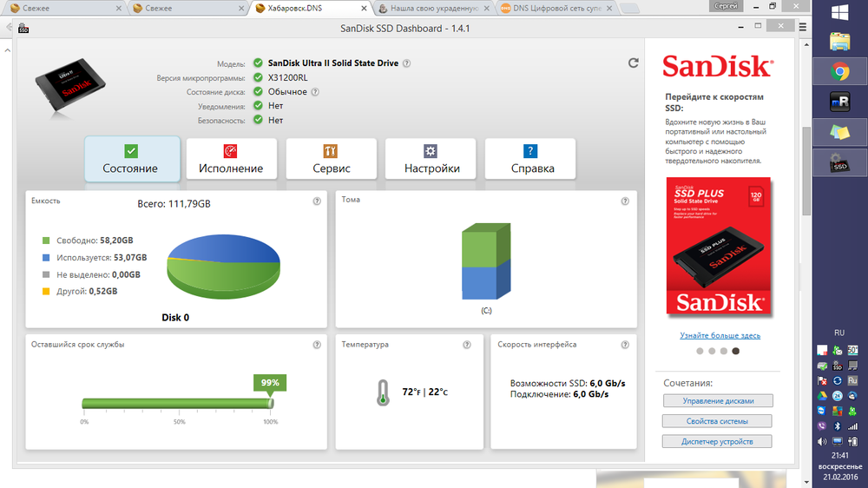Click the green Свободно legend swatch
Viewport: 868px width, 488px height.
click(46, 241)
